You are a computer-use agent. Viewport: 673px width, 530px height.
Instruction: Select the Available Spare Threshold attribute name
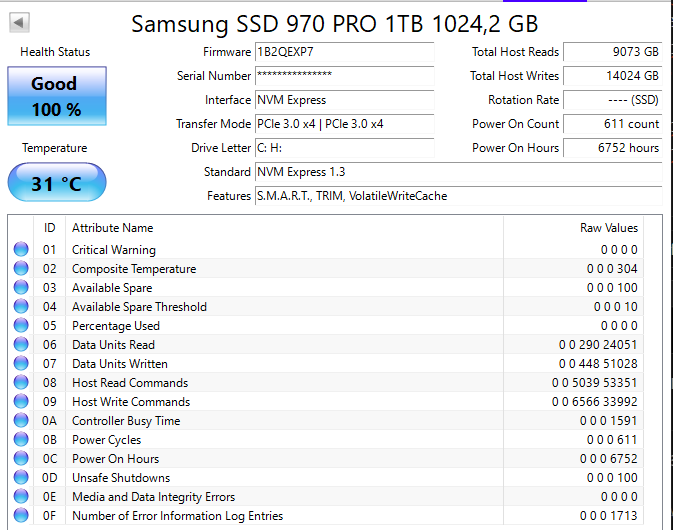point(139,307)
